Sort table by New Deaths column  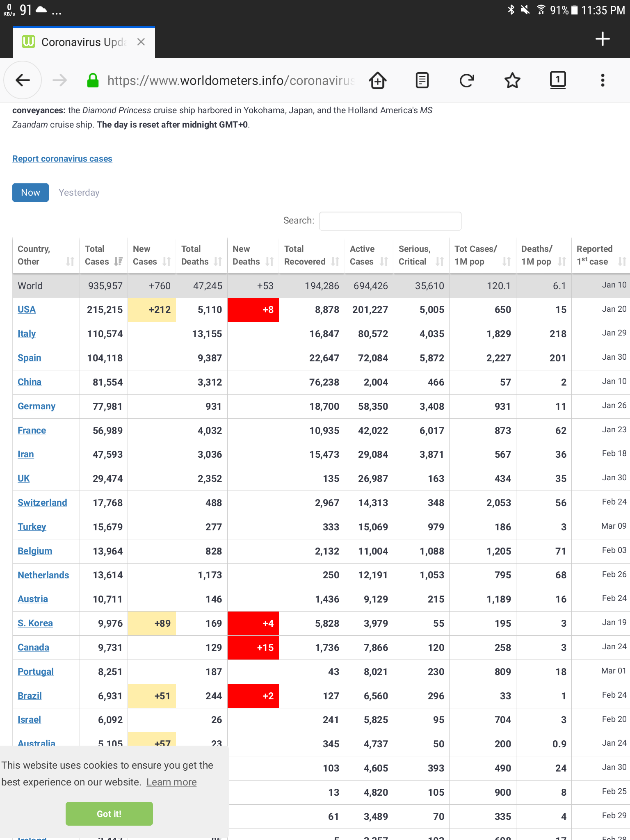point(253,255)
